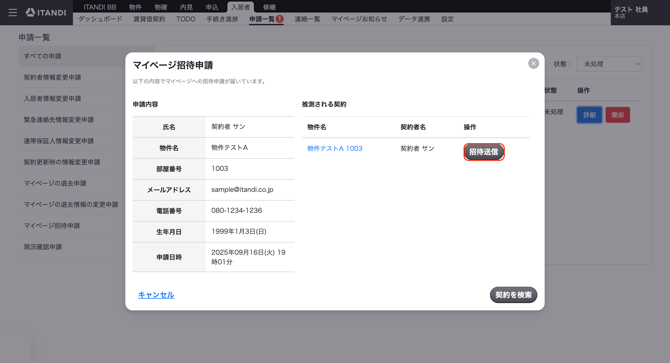Open the 物件テストA 1003 contract link
670x363 pixels.
(335, 148)
